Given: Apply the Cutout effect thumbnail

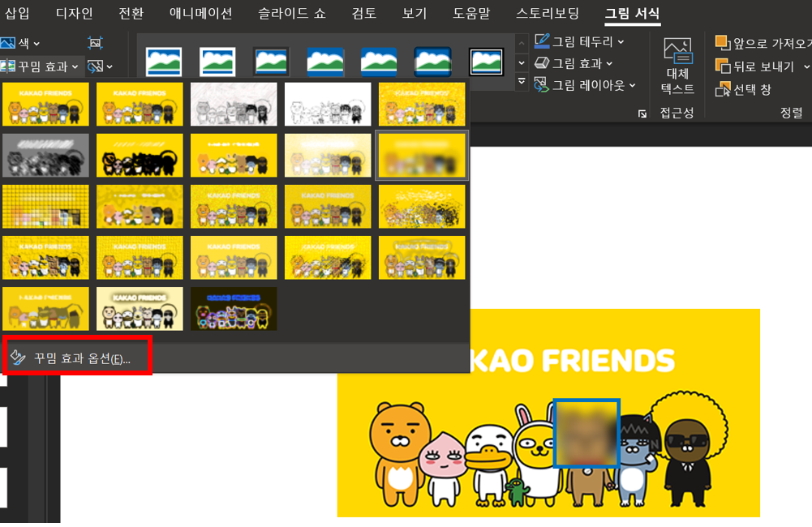Looking at the screenshot, I should click(x=45, y=309).
